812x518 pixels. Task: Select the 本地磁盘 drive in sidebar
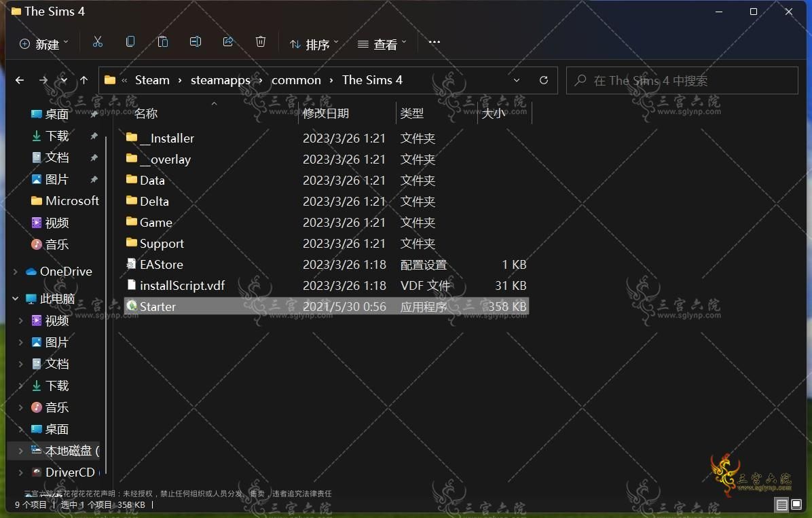click(x=65, y=451)
